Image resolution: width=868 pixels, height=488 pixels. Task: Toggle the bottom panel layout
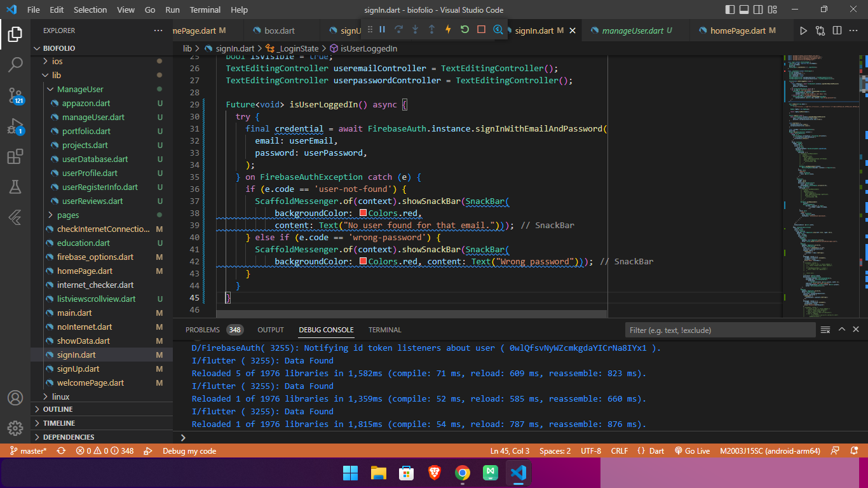743,10
